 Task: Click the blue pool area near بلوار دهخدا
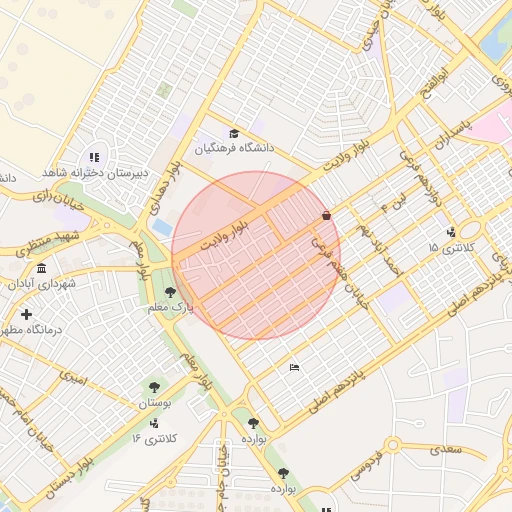[163, 227]
